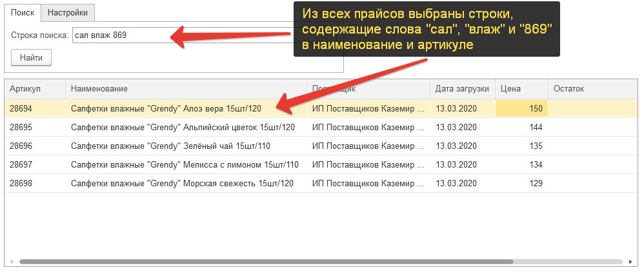Select article cell 28696
Screen dimensions: 644x272
coord(35,146)
